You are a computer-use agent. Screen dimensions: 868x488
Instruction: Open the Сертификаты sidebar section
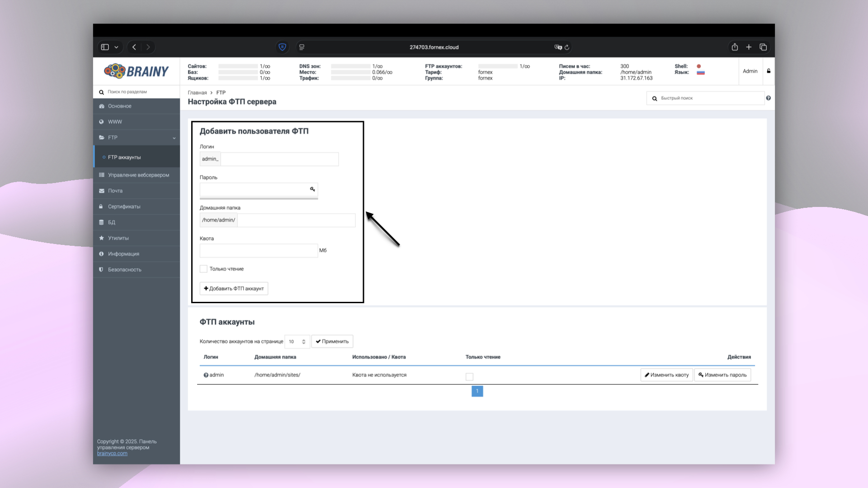click(x=124, y=206)
